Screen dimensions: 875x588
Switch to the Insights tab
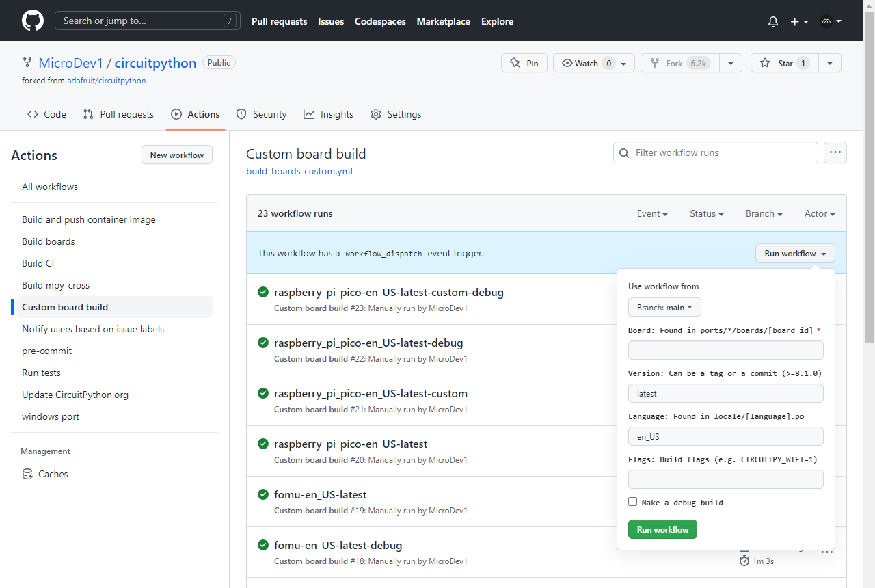(x=328, y=114)
